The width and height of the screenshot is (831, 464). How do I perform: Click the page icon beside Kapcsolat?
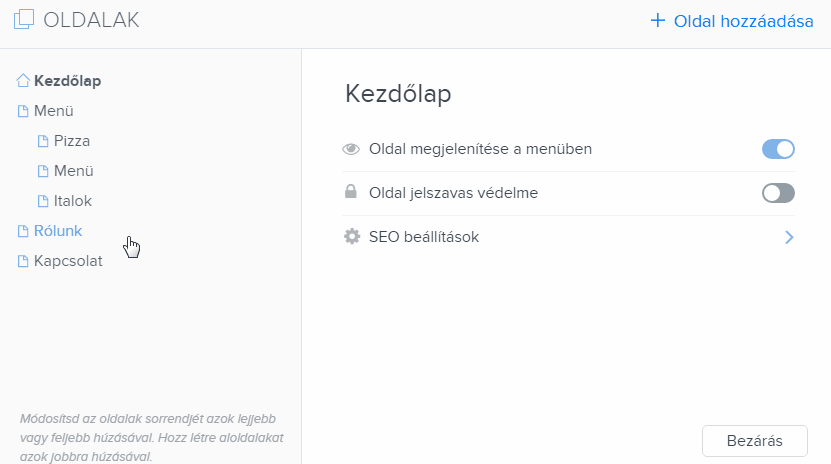coord(23,261)
